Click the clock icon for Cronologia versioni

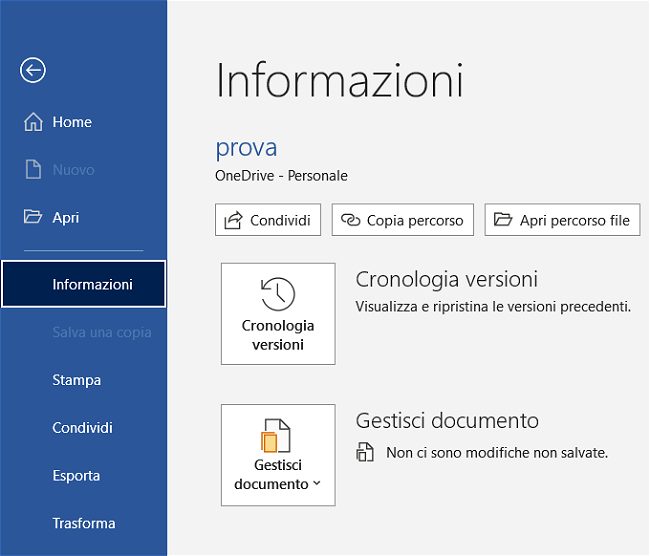click(x=278, y=294)
